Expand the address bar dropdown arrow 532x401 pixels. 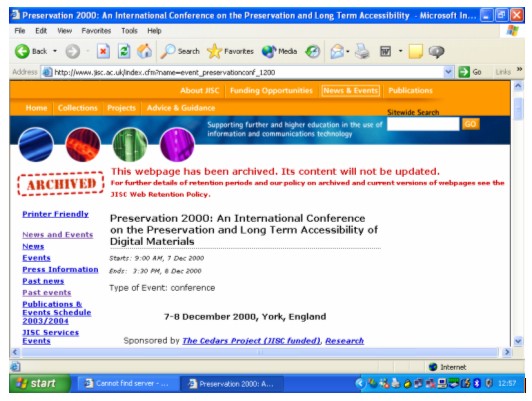pos(448,72)
